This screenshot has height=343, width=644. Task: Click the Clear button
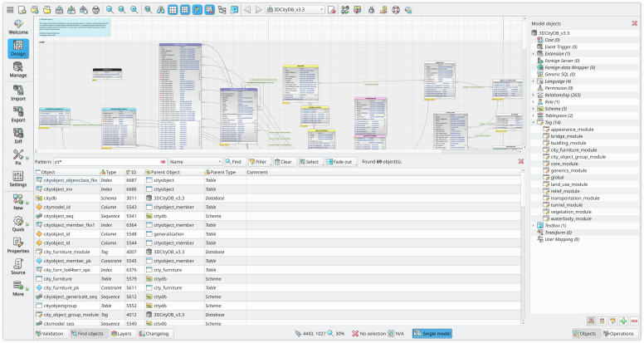(283, 162)
